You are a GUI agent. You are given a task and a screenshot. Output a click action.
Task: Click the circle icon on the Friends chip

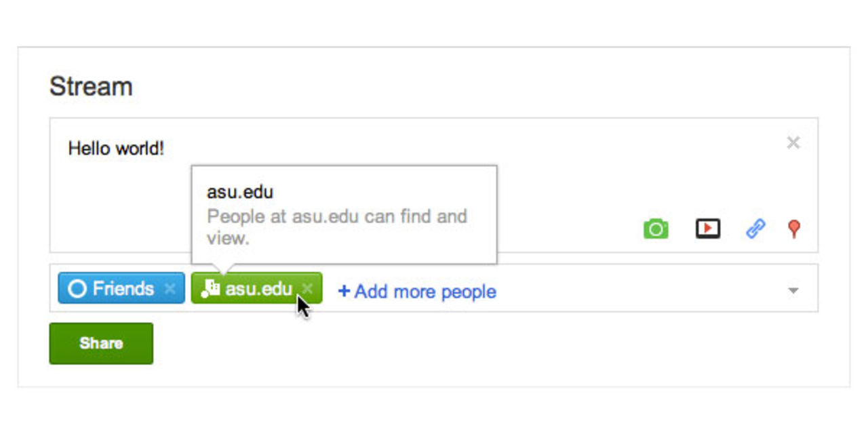[x=77, y=289]
